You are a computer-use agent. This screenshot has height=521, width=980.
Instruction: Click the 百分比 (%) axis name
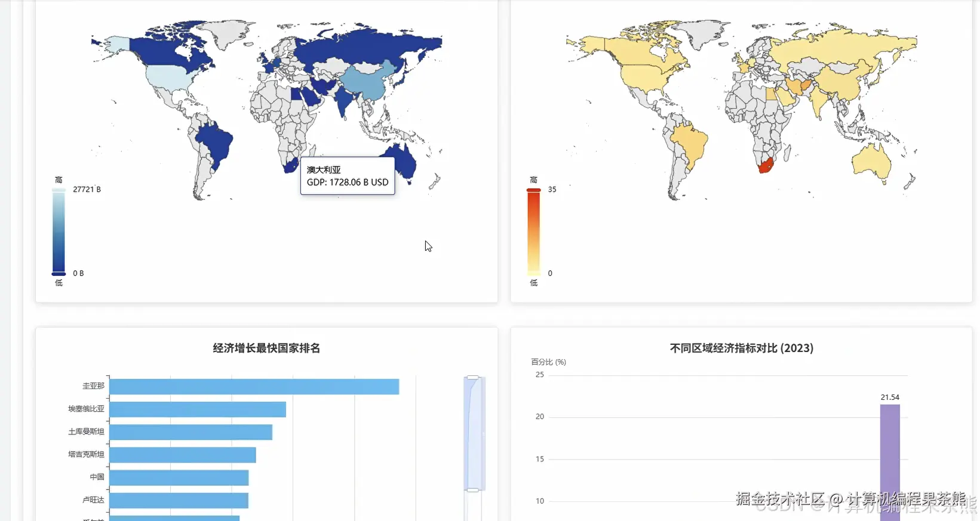pos(548,362)
